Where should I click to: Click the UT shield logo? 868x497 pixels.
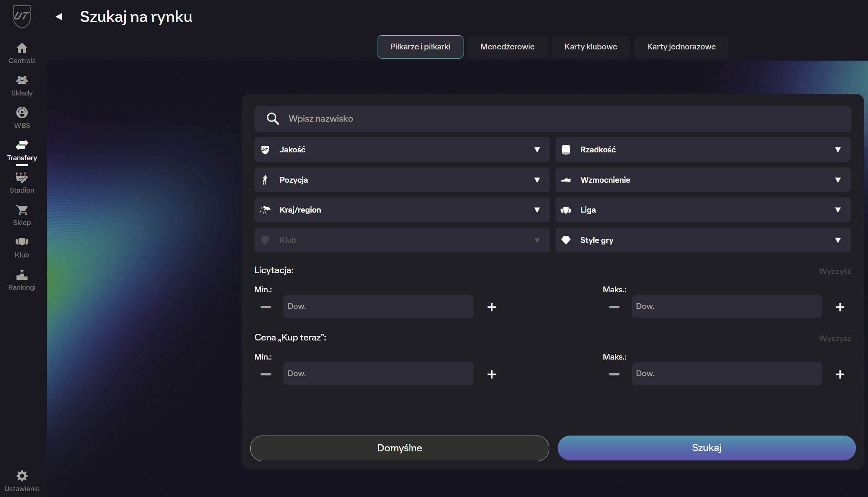pyautogui.click(x=22, y=17)
